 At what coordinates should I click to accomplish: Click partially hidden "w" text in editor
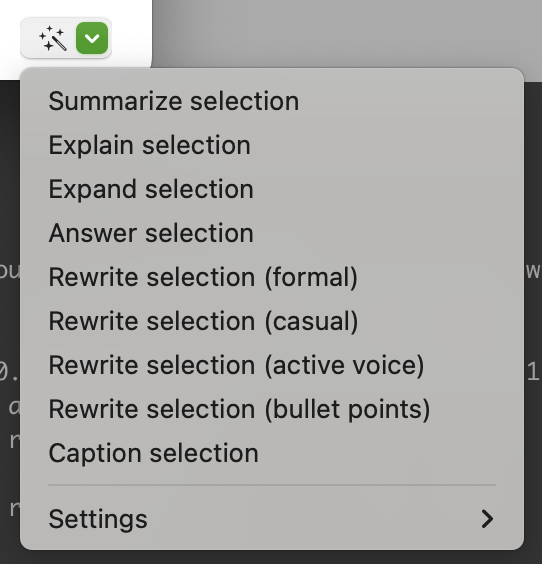[534, 271]
